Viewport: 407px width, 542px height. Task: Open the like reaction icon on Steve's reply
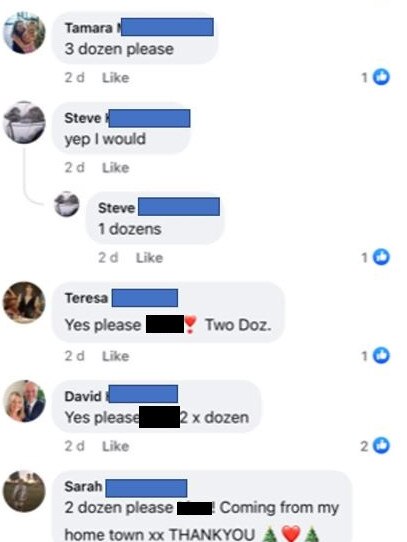pos(381,257)
